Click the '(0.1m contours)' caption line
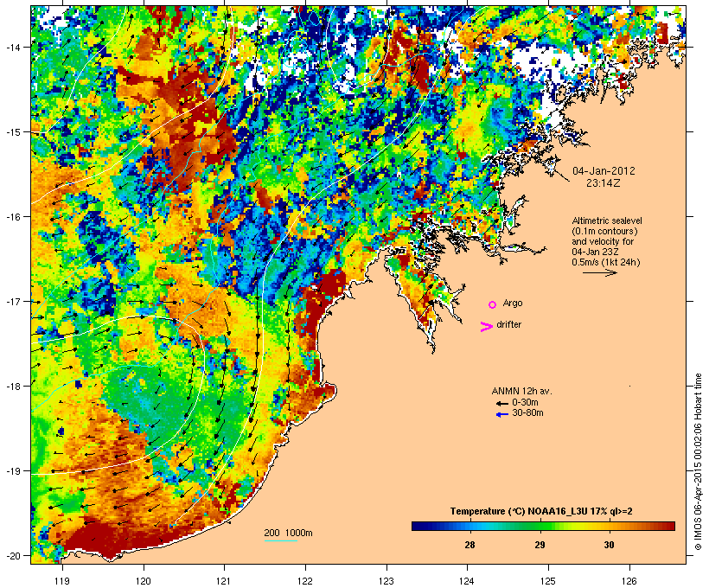The image size is (709, 588). tap(604, 231)
